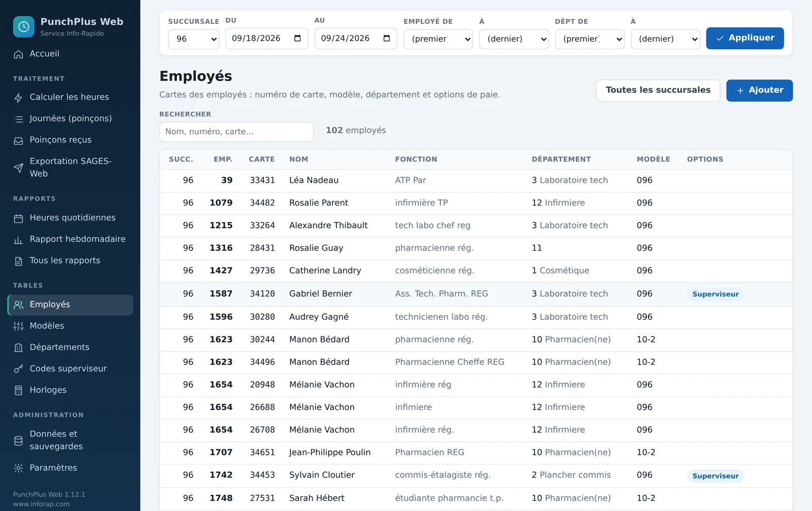The height and width of the screenshot is (511, 812).
Task: Click the Appliquer button
Action: [x=745, y=38]
